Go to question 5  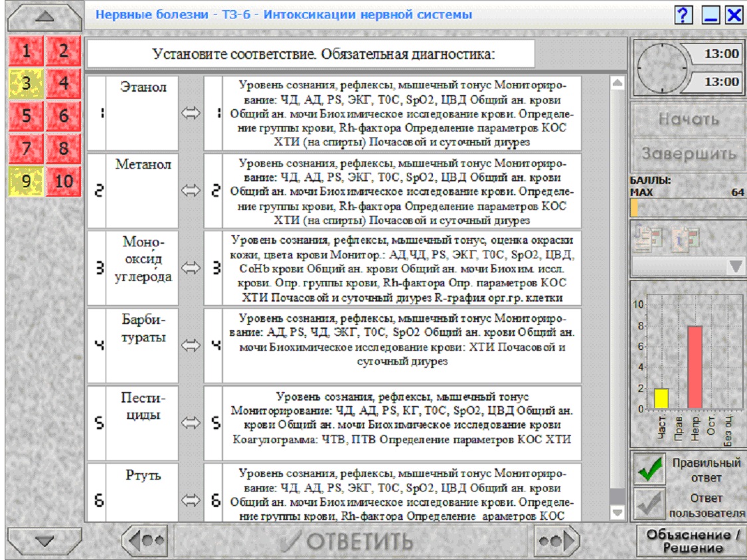coord(26,116)
